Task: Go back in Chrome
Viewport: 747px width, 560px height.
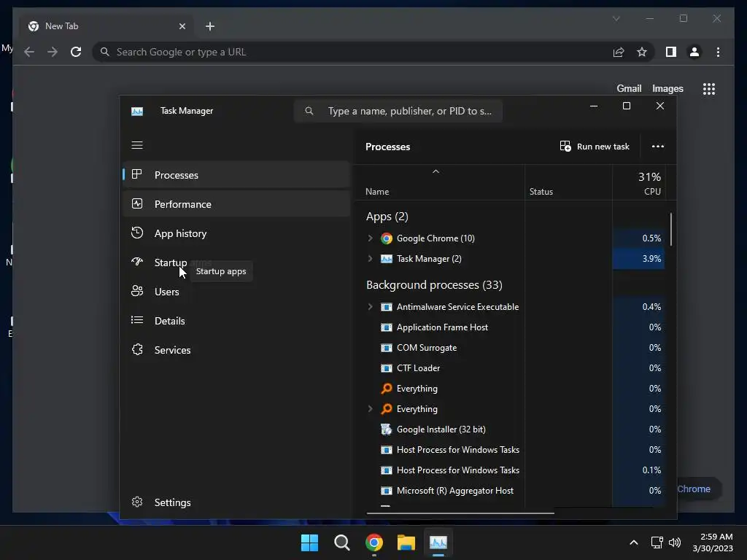Action: point(29,52)
